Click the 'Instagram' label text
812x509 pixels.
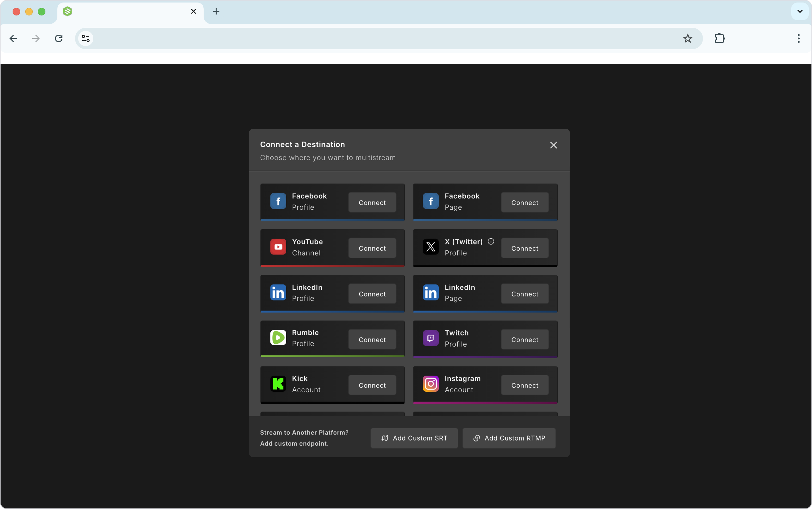click(x=462, y=378)
